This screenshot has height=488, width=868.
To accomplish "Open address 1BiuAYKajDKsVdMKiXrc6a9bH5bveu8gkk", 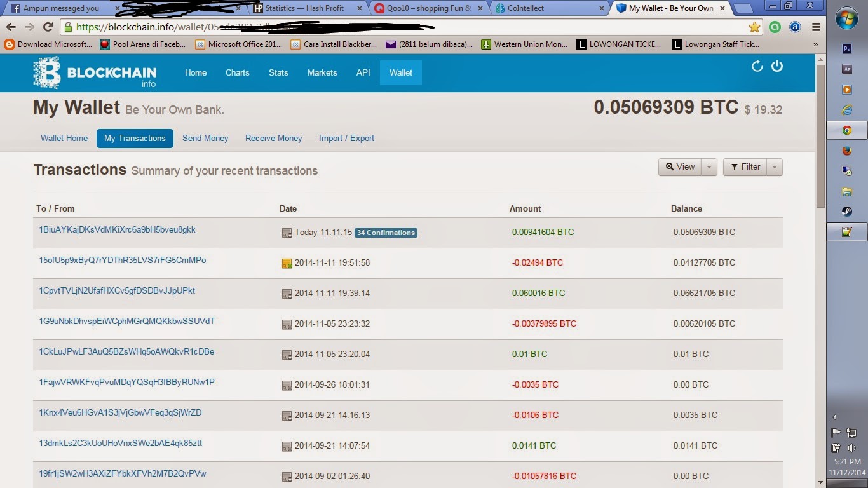I will pyautogui.click(x=118, y=230).
